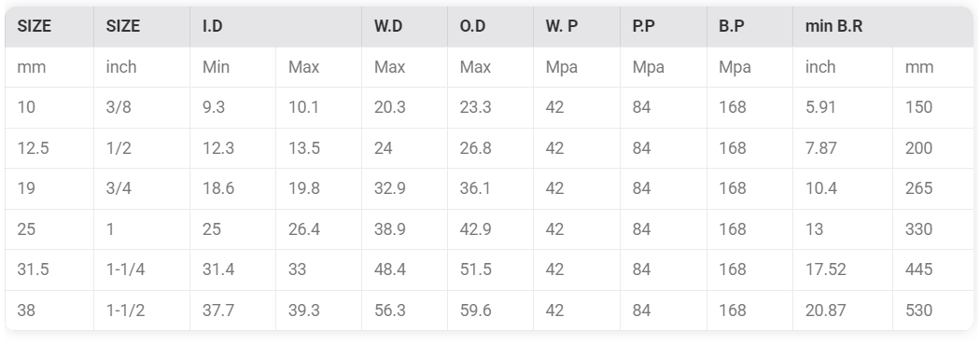Select the 3/8 inch size cell
Screen dimensions: 980x345
141,107
